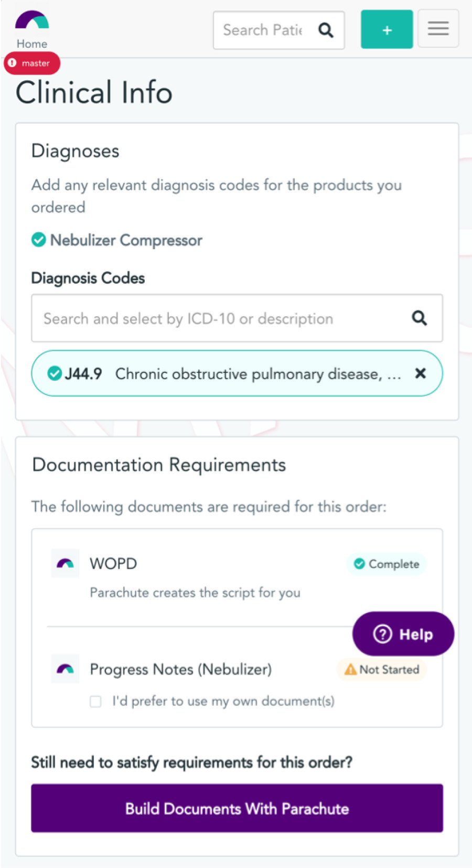Click the Parachute icon beside Progress Notes
The width and height of the screenshot is (472, 868).
65,669
